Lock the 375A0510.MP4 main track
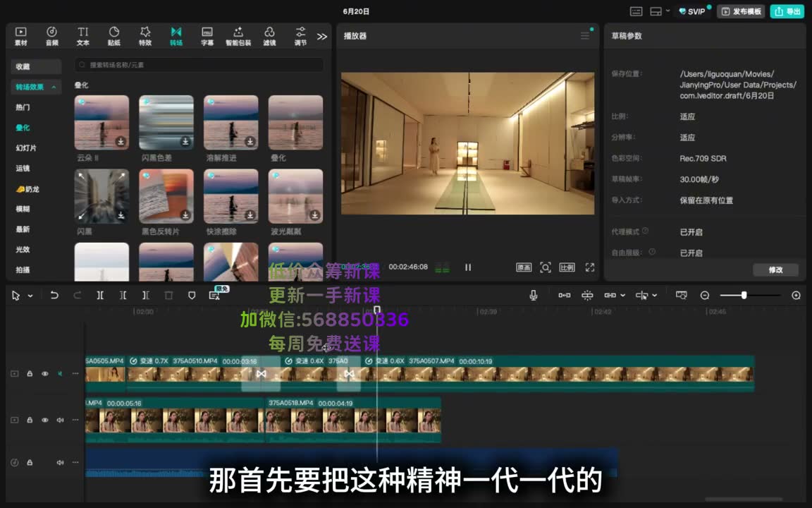This screenshot has height=508, width=812. coord(30,374)
